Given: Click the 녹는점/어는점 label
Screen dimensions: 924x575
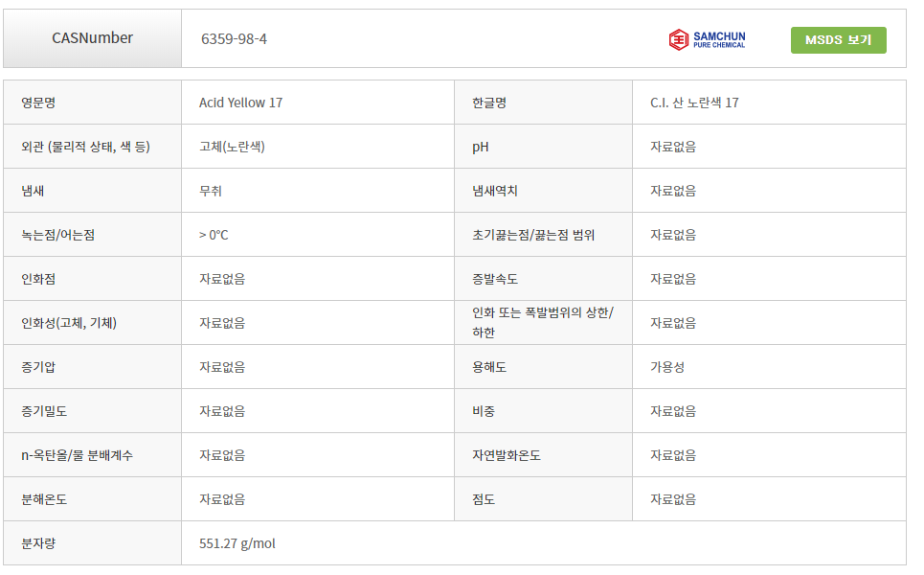Looking at the screenshot, I should pyautogui.click(x=57, y=235).
